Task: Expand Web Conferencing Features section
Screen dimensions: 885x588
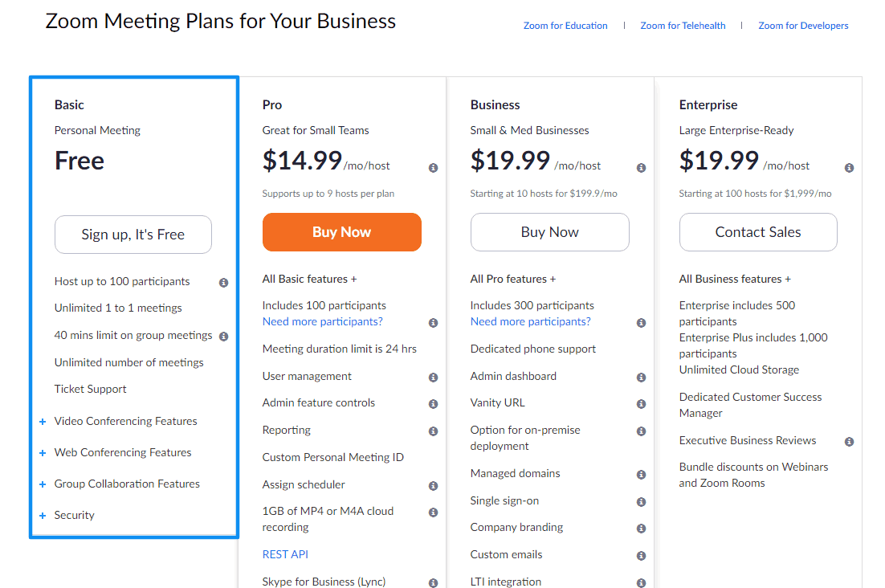Action: pos(43,453)
